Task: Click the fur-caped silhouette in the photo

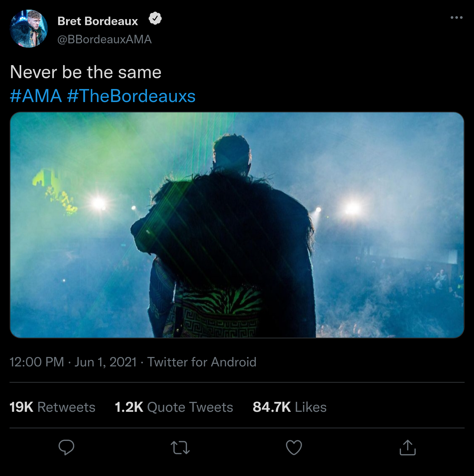Action: [230, 236]
